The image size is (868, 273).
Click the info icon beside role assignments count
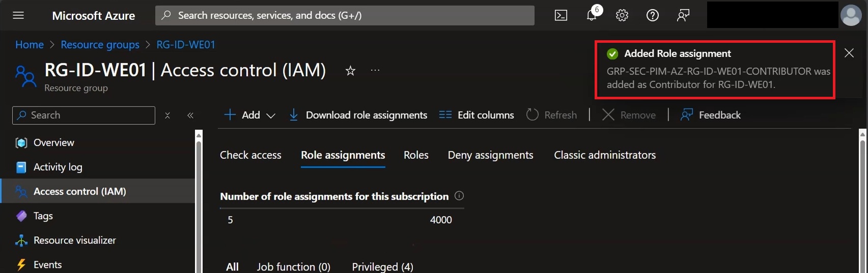click(x=459, y=196)
